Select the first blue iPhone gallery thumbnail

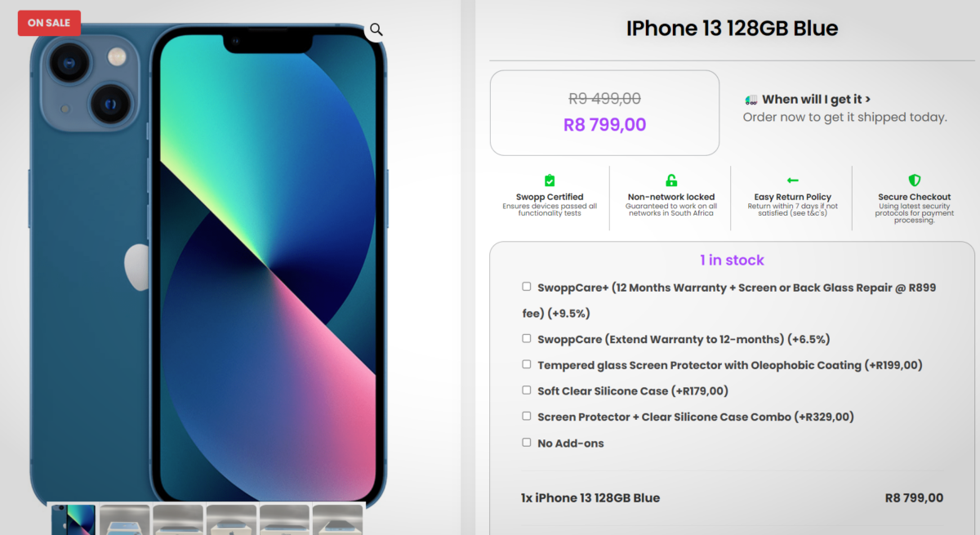coord(73,519)
